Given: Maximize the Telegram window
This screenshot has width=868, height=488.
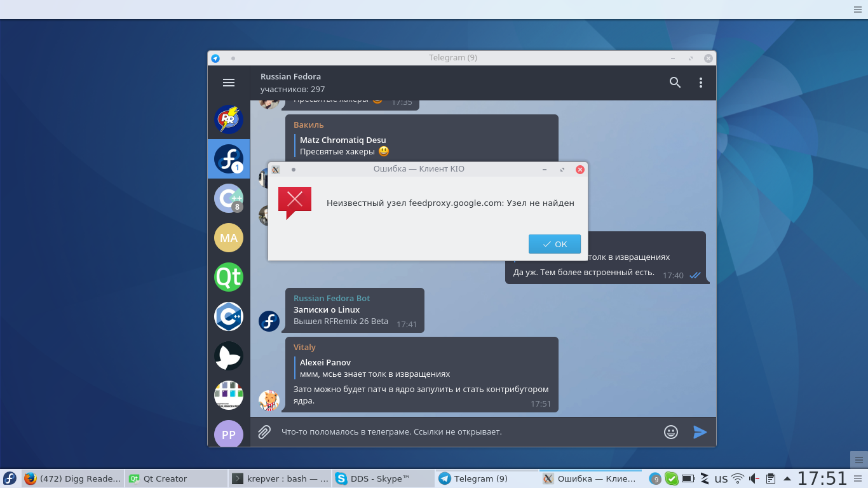Looking at the screenshot, I should pos(691,58).
